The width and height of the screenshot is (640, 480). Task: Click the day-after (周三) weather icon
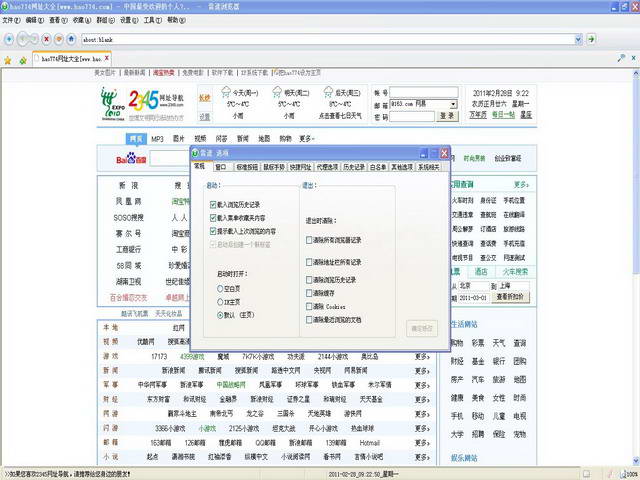328,92
